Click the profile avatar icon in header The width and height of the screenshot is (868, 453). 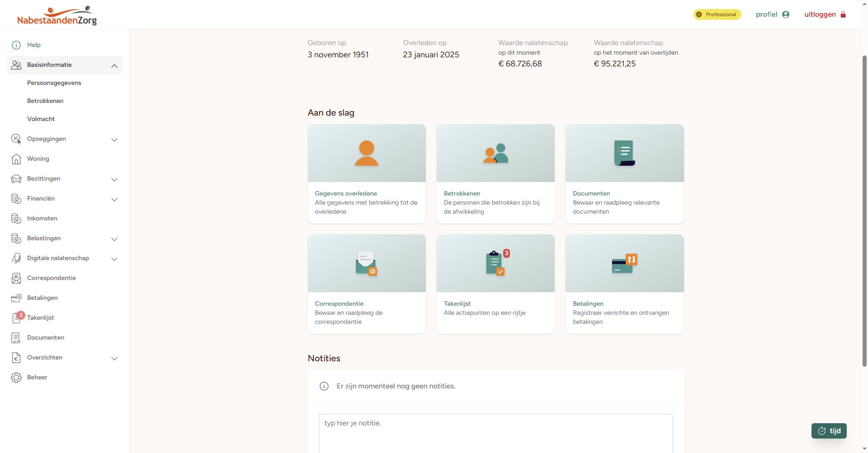click(786, 14)
